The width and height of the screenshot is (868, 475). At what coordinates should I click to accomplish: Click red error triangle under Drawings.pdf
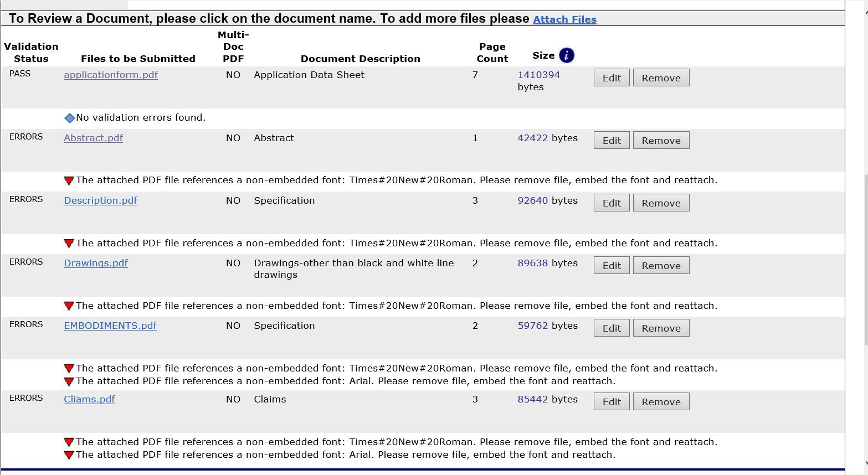(69, 306)
